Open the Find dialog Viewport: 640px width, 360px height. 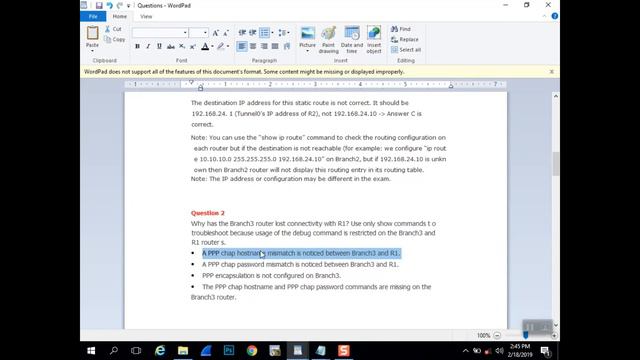pyautogui.click(x=401, y=29)
